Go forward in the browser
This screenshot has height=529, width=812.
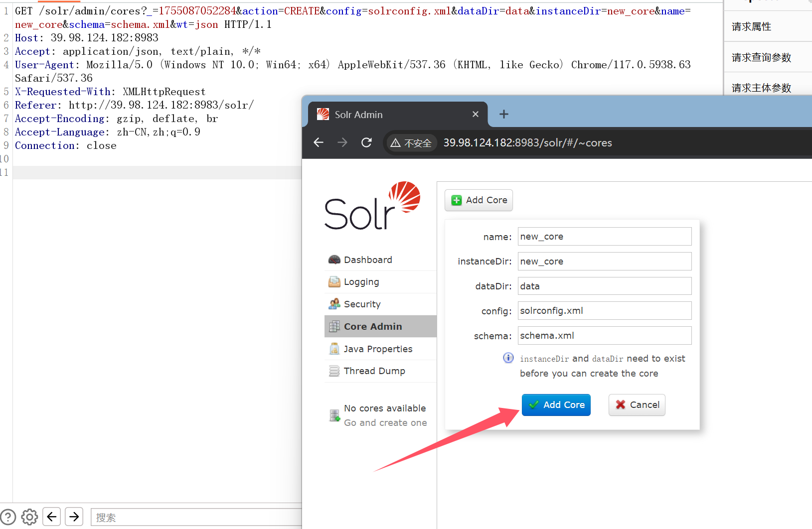point(342,143)
